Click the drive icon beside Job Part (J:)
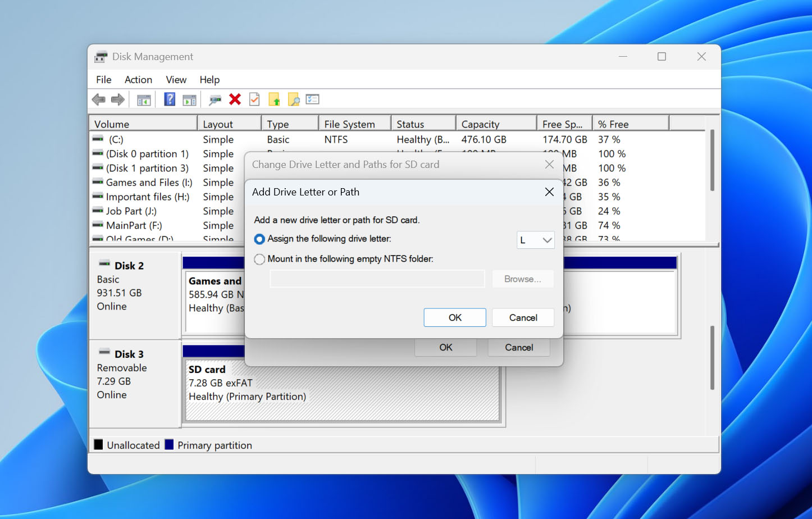Image resolution: width=812 pixels, height=519 pixels. point(98,211)
